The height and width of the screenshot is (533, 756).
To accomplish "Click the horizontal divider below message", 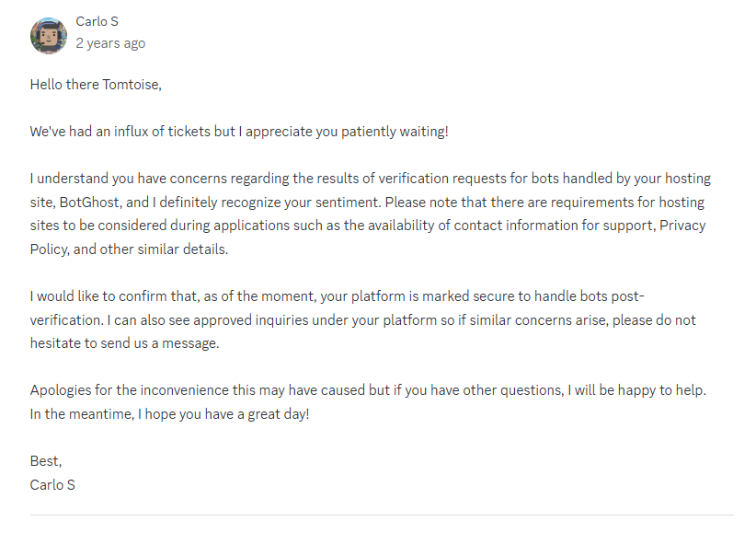I will tap(382, 515).
